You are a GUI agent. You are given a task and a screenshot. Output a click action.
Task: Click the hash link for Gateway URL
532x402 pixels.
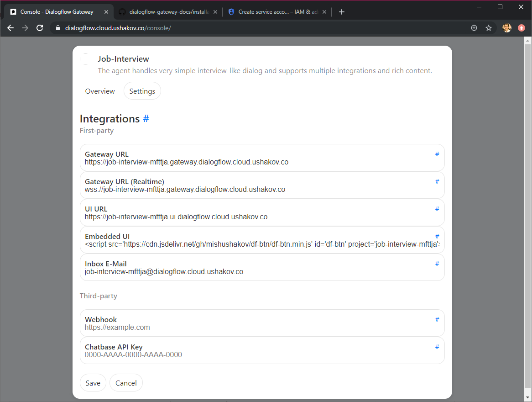(437, 154)
